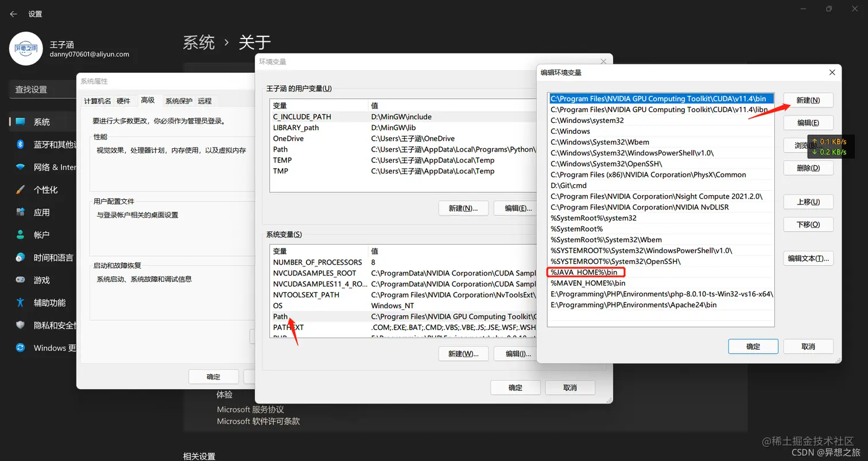Click 取消 in the 环境变量 window
This screenshot has height=461, width=868.
pyautogui.click(x=570, y=388)
